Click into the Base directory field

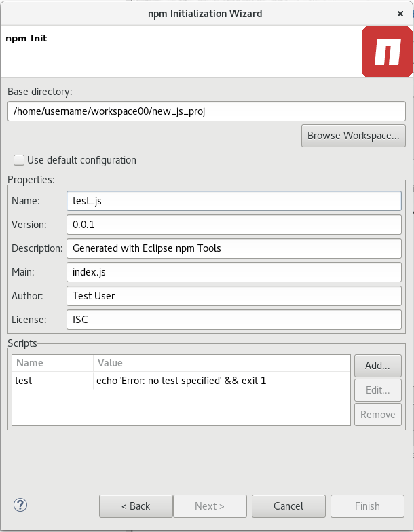(206, 111)
